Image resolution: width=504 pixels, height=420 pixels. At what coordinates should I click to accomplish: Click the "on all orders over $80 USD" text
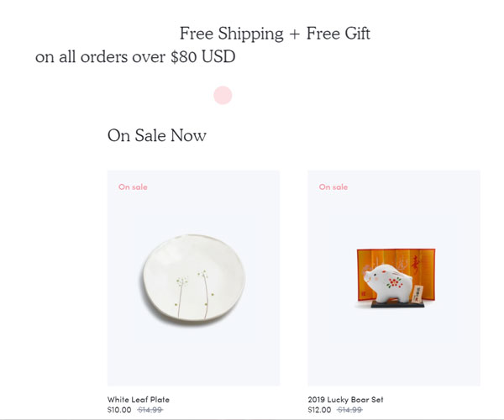(x=135, y=57)
